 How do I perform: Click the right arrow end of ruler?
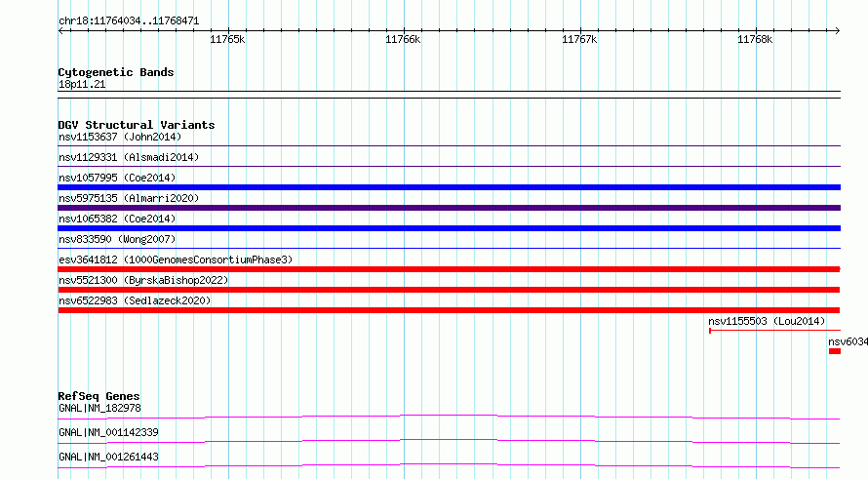click(837, 30)
